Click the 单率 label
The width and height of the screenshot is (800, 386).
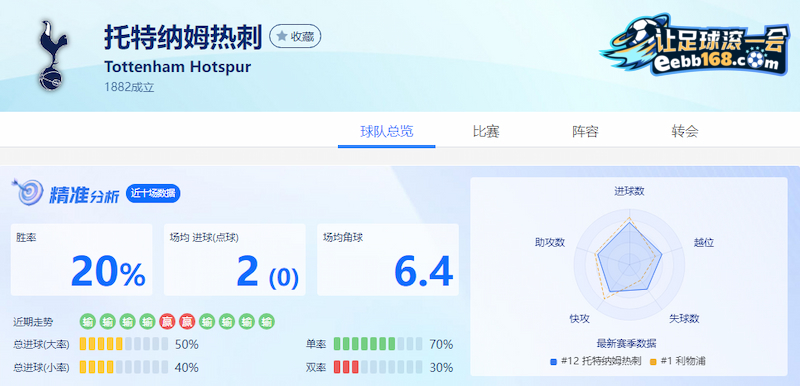(316, 345)
